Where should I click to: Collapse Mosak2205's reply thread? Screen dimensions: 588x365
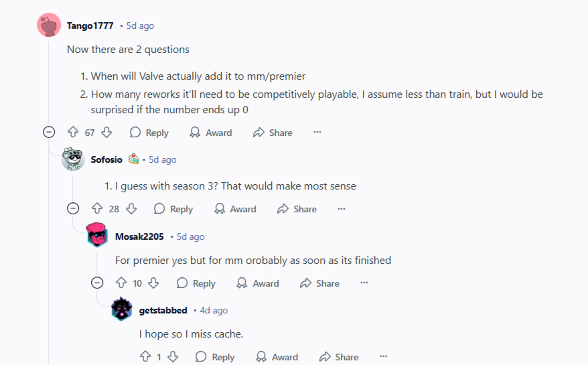click(x=97, y=283)
